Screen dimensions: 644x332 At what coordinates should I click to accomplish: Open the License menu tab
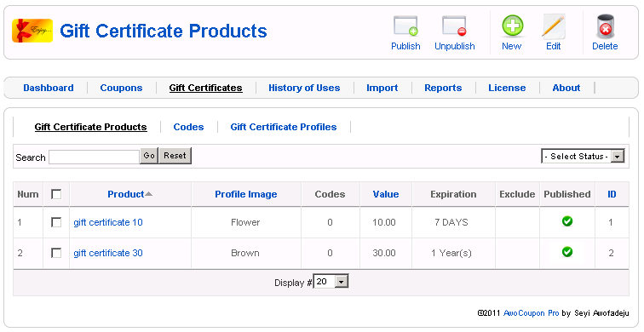point(507,88)
